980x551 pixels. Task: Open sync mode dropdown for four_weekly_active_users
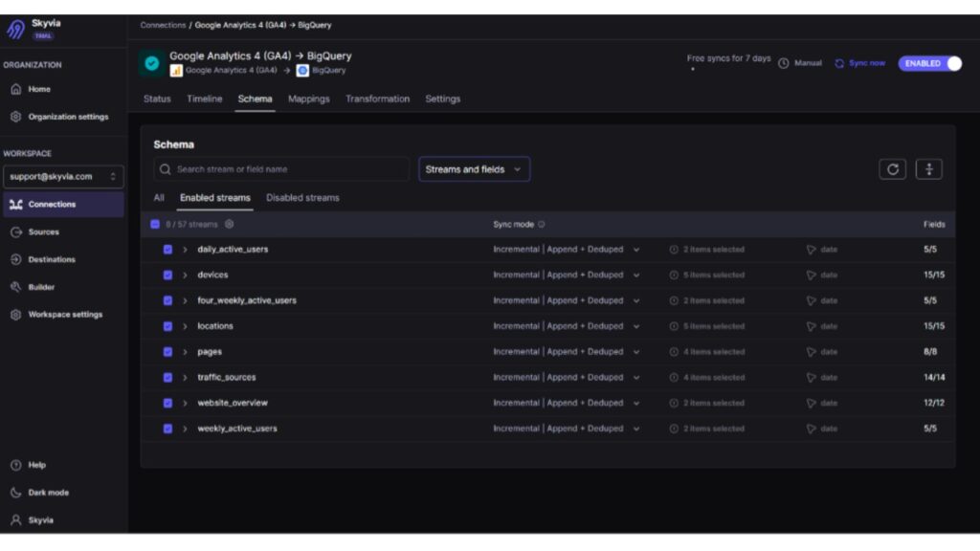pos(567,300)
